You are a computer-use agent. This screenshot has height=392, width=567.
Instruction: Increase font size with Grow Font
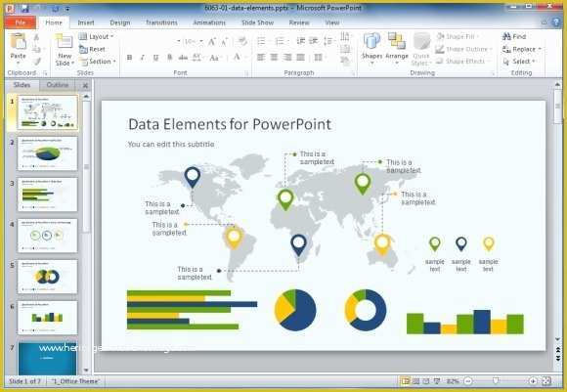click(x=212, y=42)
